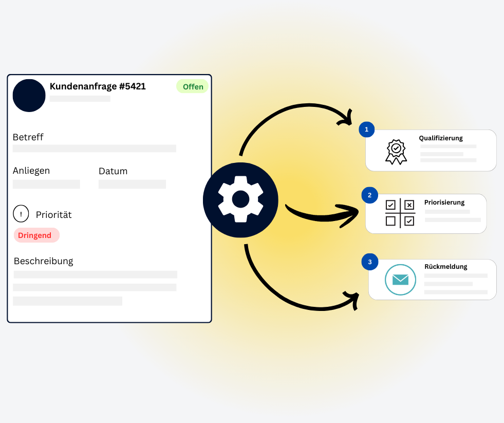504x423 pixels.
Task: Click the blue step 1 badge
Action: [x=366, y=130]
